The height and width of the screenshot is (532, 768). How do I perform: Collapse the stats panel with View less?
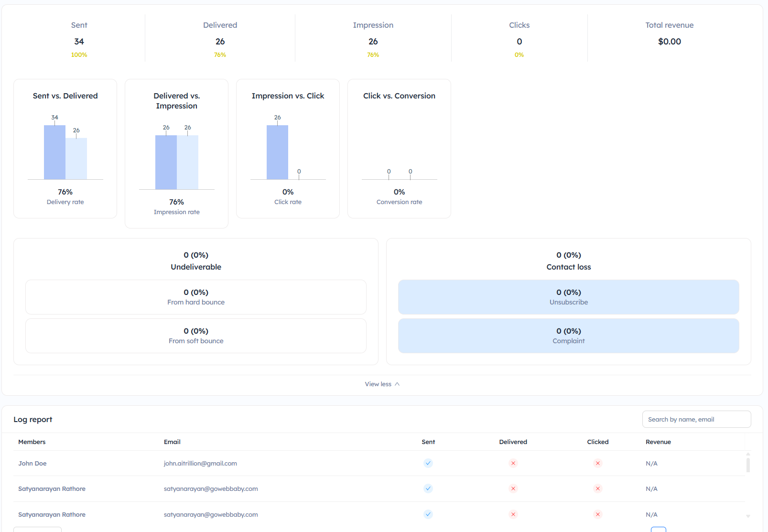(x=378, y=384)
